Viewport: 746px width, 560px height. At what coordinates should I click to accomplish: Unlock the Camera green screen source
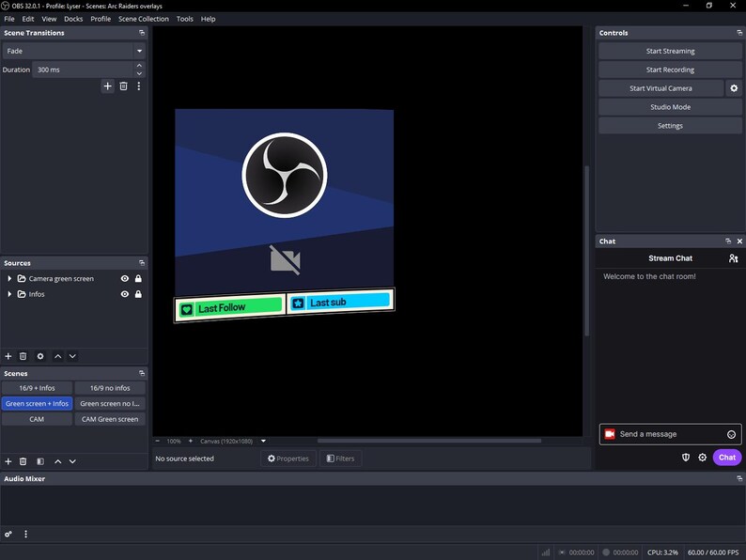pos(138,279)
